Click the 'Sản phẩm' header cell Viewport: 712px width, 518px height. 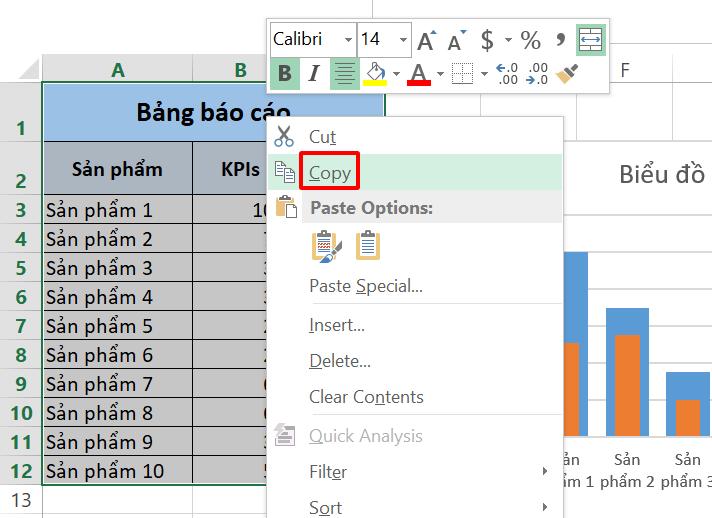click(x=117, y=168)
